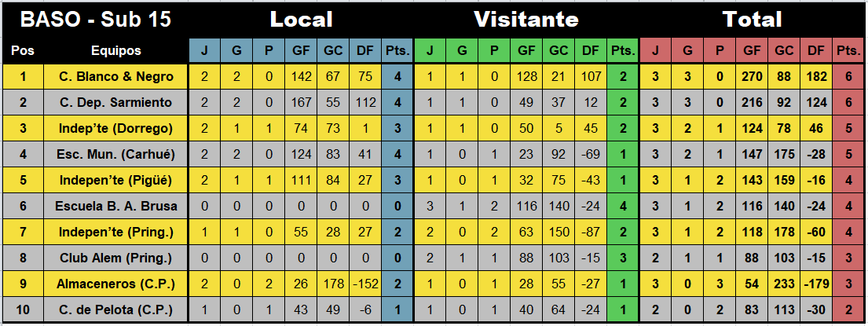Select the C. Blanco & Negro team cell

pyautogui.click(x=115, y=77)
